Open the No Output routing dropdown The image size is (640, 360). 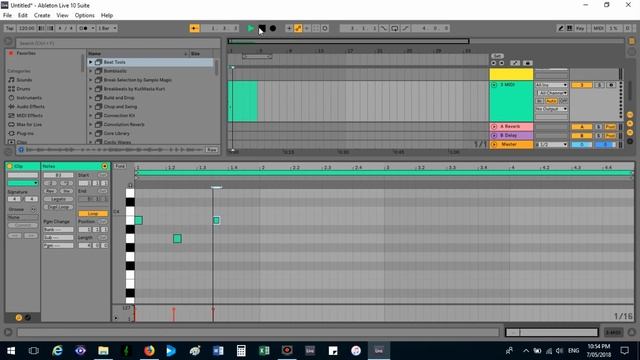click(551, 109)
